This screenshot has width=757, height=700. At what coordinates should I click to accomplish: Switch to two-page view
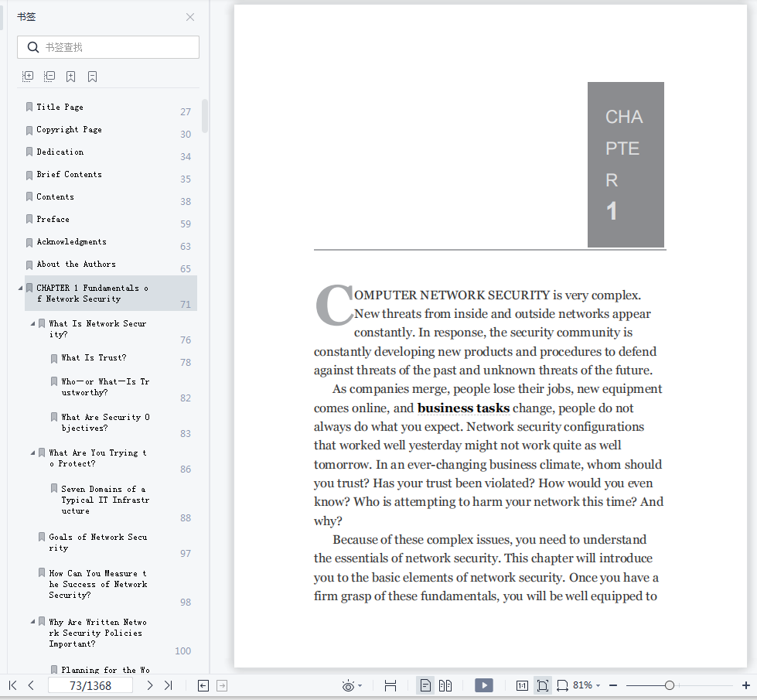445,685
